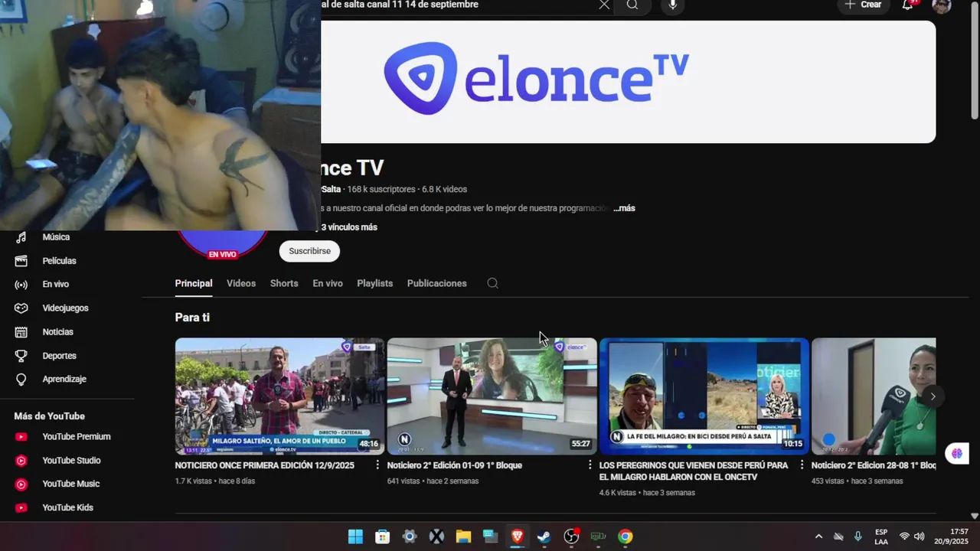980x551 pixels.
Task: Open options menu for Noticiero 2° Edición 01-09
Action: (x=590, y=465)
